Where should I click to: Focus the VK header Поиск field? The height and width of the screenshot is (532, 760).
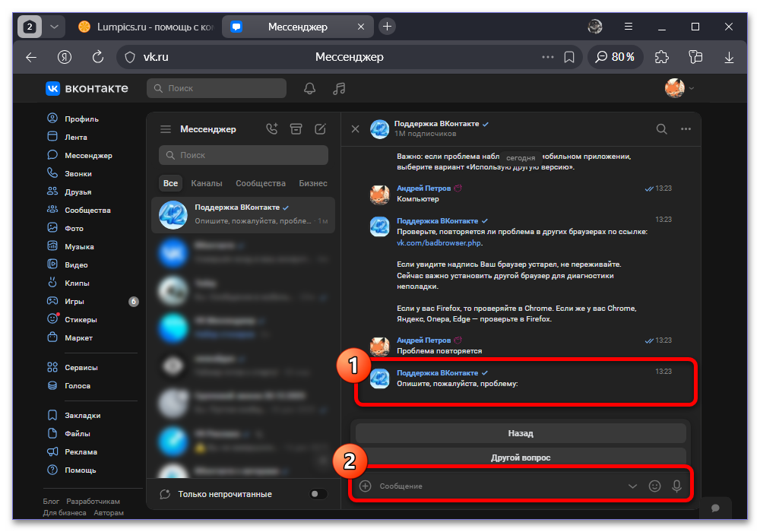click(216, 88)
